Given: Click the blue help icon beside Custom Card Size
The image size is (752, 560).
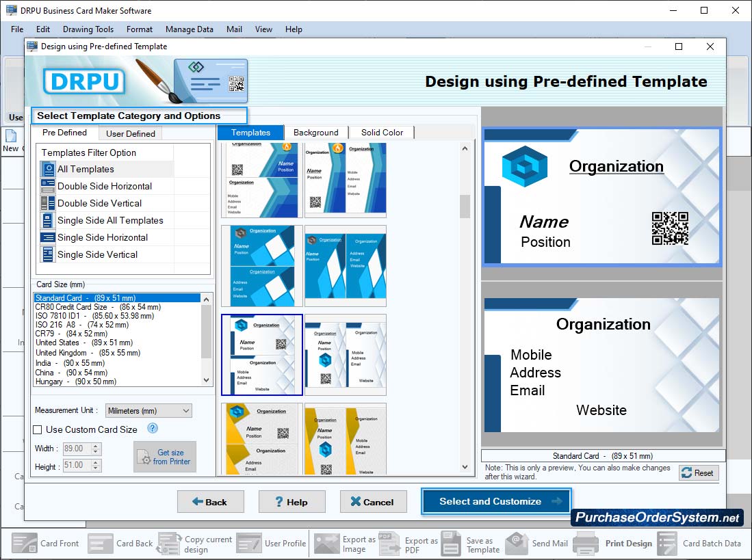Looking at the screenshot, I should tap(153, 428).
